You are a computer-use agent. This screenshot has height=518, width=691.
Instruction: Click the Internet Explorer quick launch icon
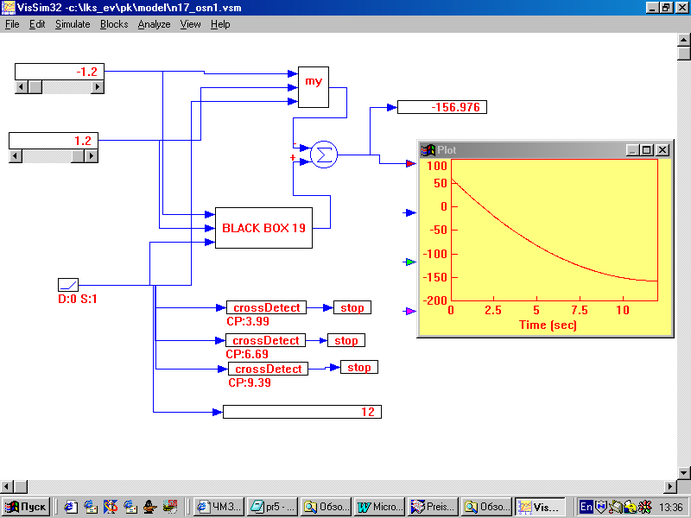pos(70,506)
